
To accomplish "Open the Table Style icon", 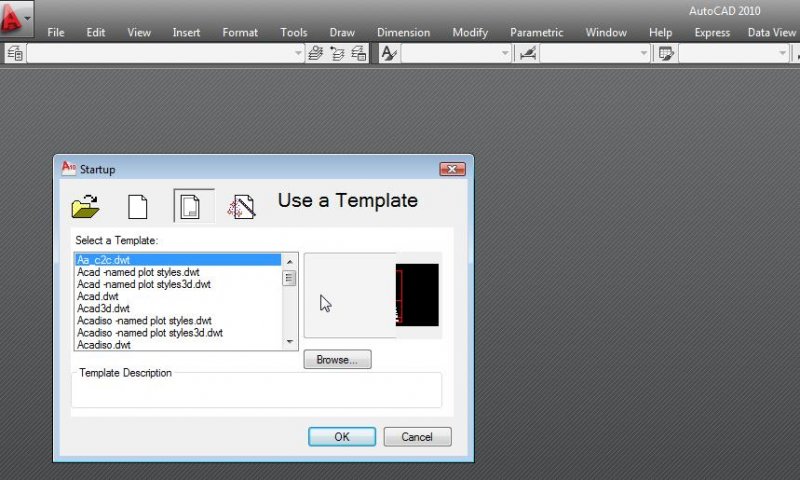I will [x=666, y=53].
